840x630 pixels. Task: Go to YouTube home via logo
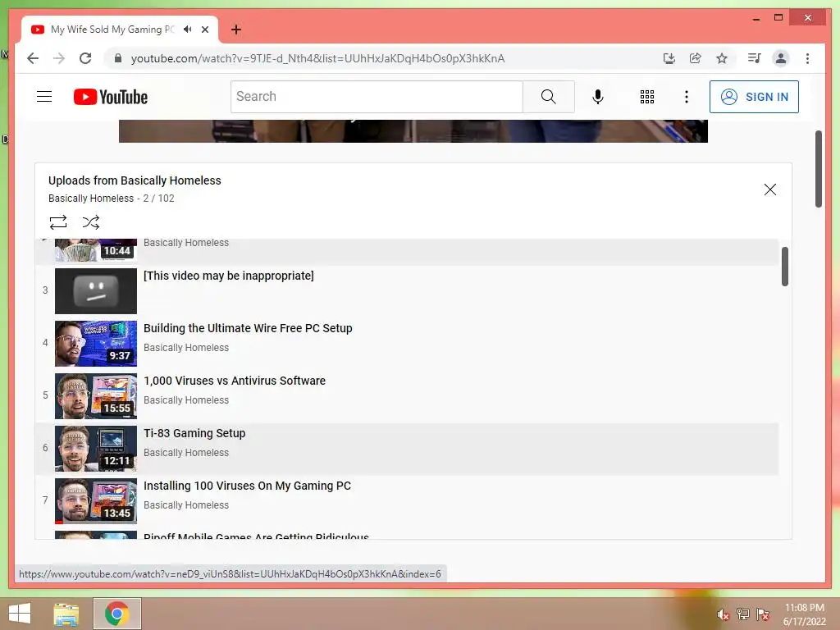pos(111,97)
